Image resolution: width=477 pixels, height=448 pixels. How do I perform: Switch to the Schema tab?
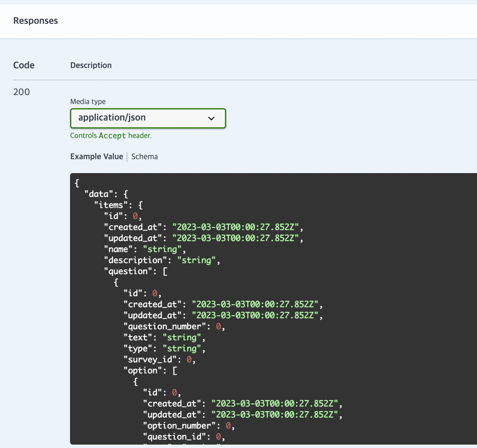(x=144, y=157)
